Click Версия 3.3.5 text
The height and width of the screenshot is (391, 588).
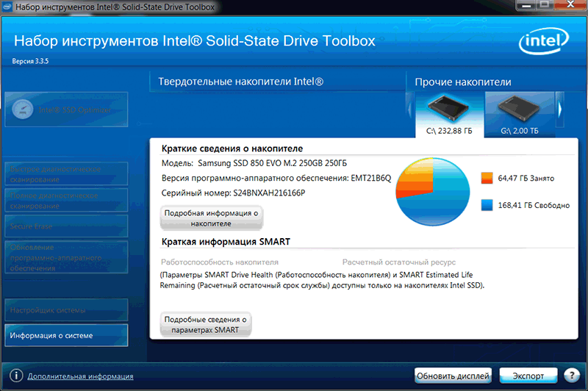[30, 61]
